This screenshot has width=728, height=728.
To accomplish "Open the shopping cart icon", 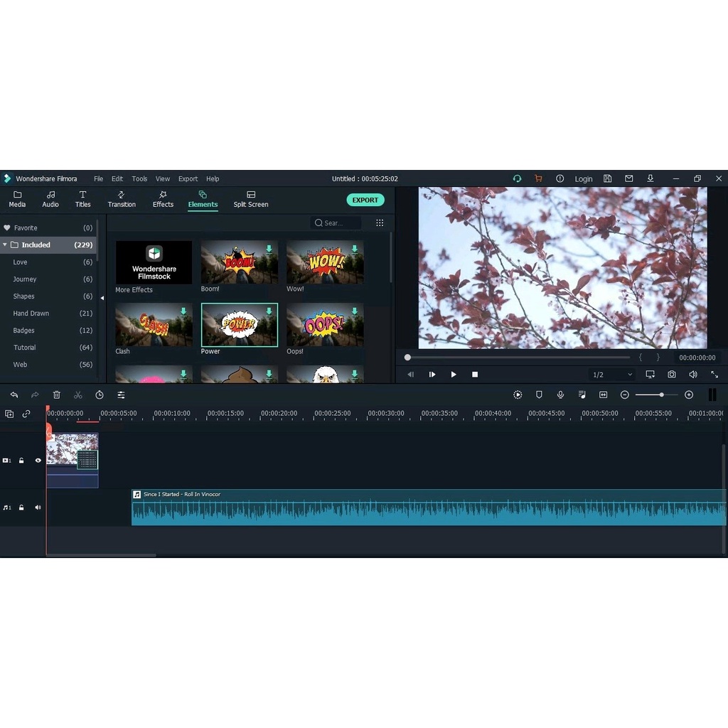I will 538,178.
